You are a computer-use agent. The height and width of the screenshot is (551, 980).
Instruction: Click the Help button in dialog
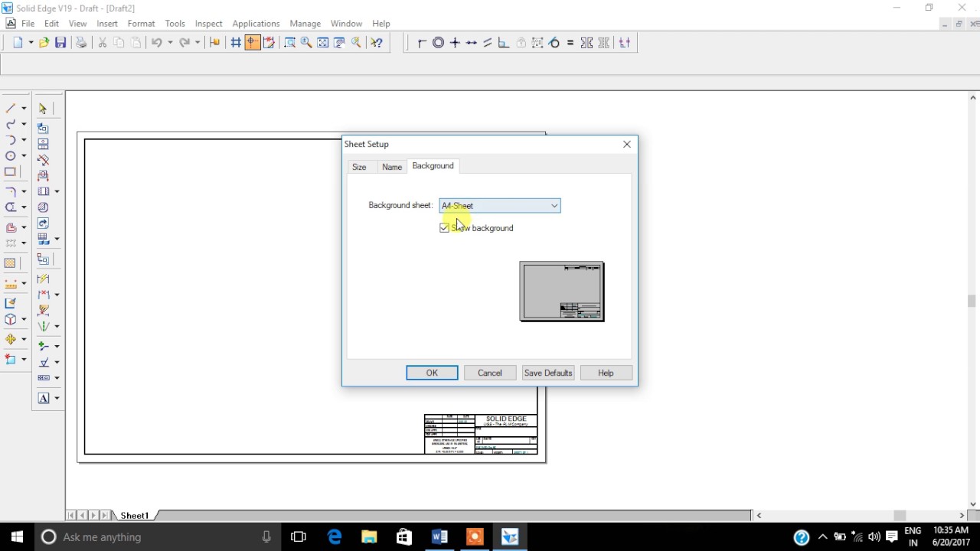(x=606, y=373)
